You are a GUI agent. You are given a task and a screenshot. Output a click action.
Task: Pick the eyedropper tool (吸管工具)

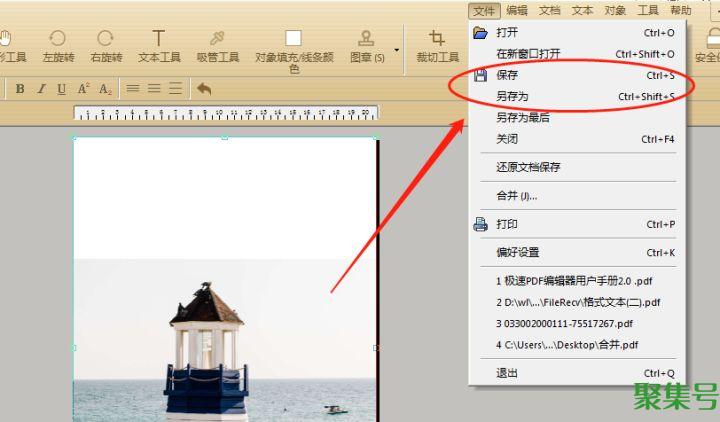pyautogui.click(x=217, y=44)
